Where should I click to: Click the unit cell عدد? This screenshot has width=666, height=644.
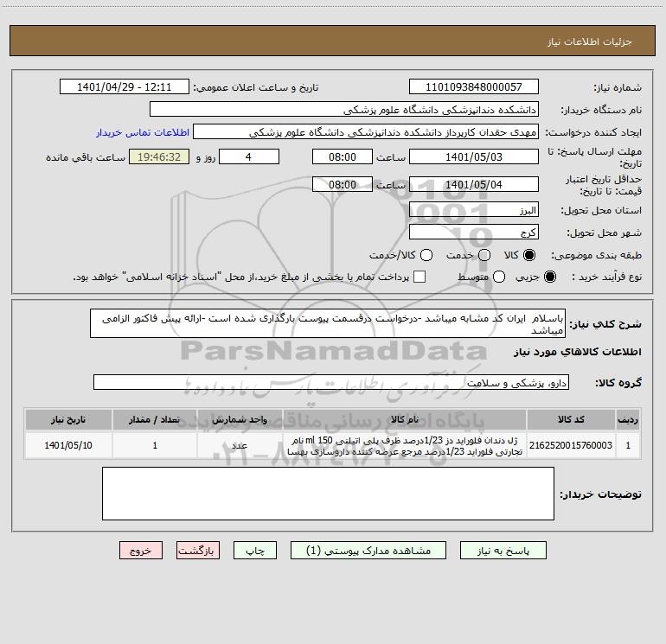(x=240, y=445)
